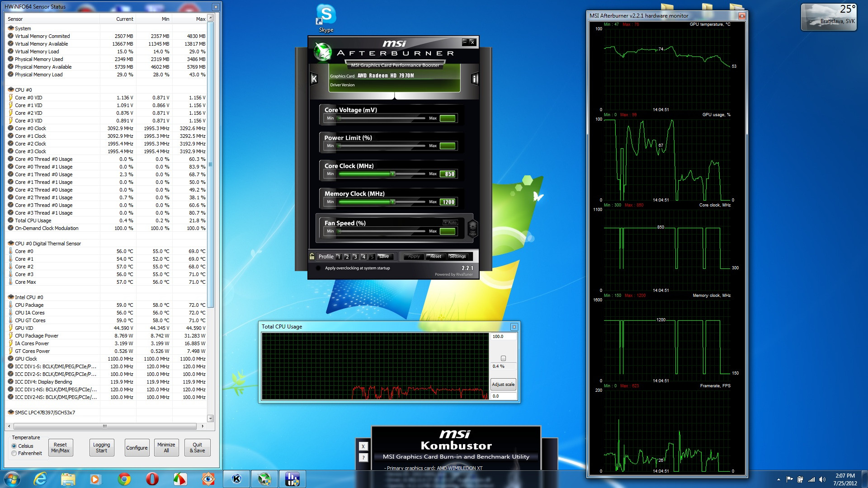The height and width of the screenshot is (488, 868).
Task: Close the Total CPU Usage graph window
Action: point(514,327)
